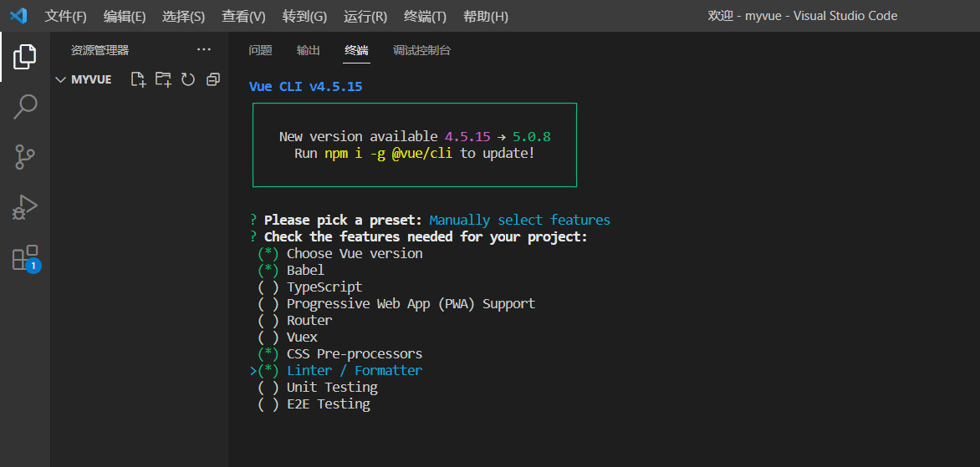This screenshot has width=980, height=467.
Task: Toggle the Babel feature checkbox
Action: 268,271
